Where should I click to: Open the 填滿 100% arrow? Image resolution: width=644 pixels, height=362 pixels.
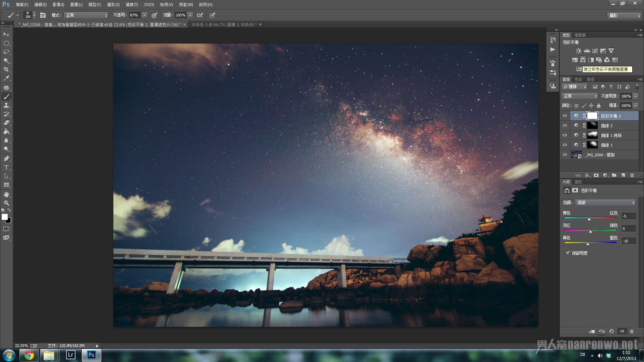tap(636, 105)
